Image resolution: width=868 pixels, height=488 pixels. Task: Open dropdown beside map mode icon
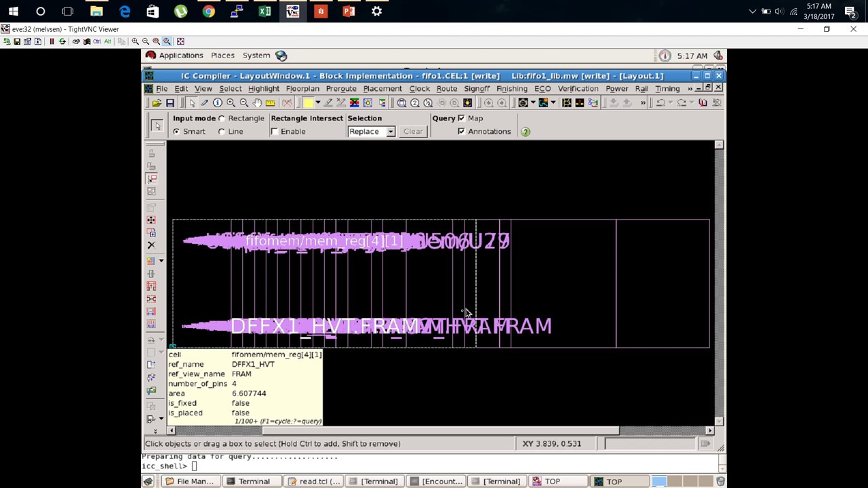pos(553,102)
